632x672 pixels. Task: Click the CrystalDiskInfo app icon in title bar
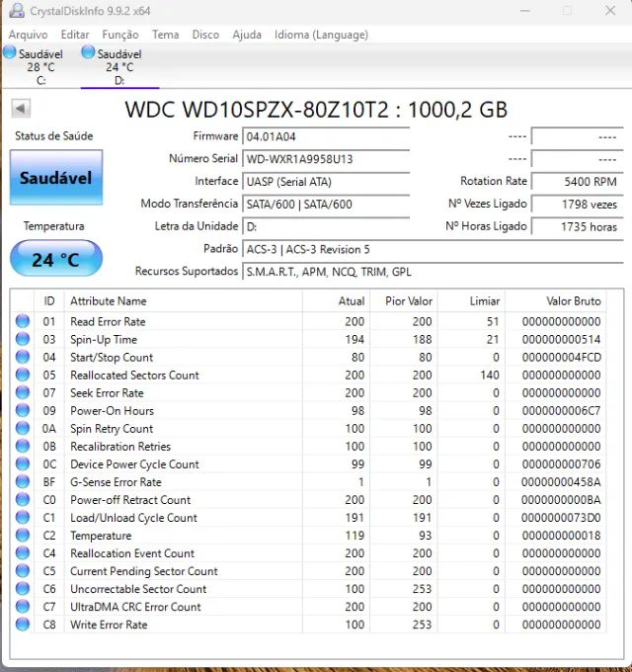pyautogui.click(x=16, y=10)
